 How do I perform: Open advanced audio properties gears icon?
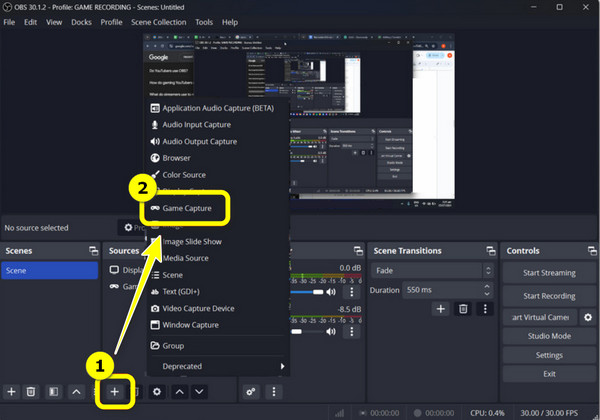251,392
